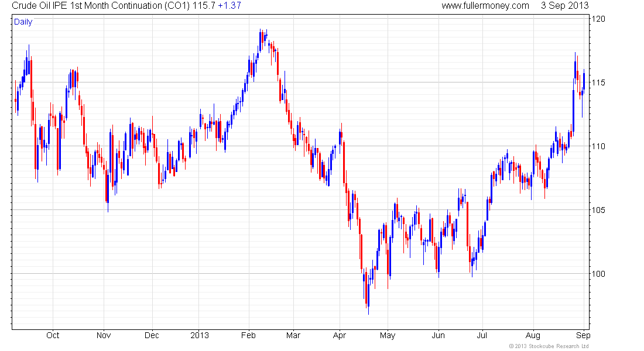
Task: Select the Nov label on time axis
Action: coord(104,335)
